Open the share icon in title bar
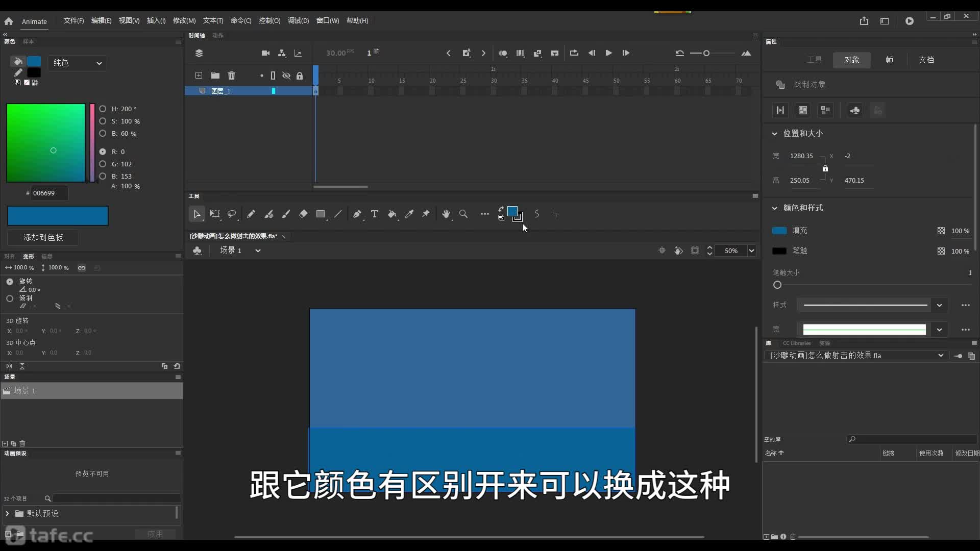The height and width of the screenshot is (551, 980). (864, 21)
